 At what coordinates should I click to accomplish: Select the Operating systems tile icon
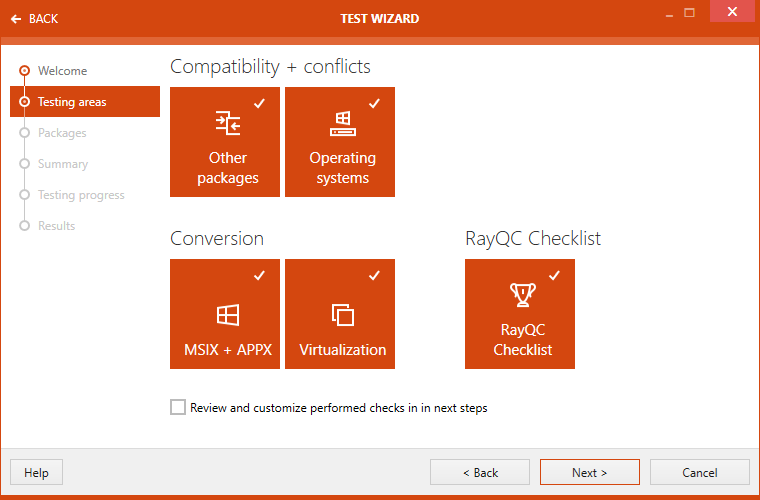[x=342, y=124]
